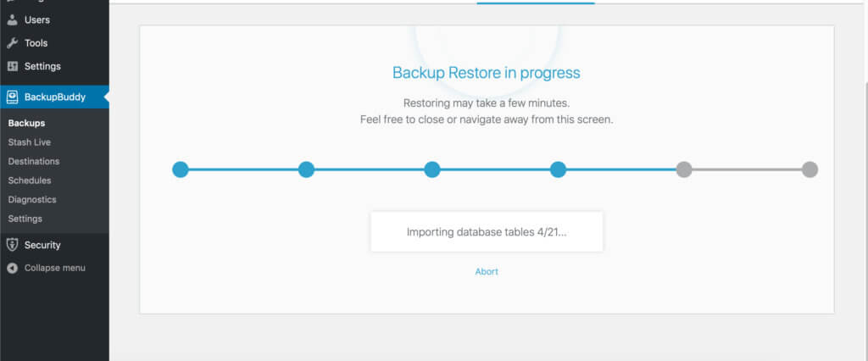Open Stash Live submenu page
Viewport: 868px width, 361px height.
point(30,142)
